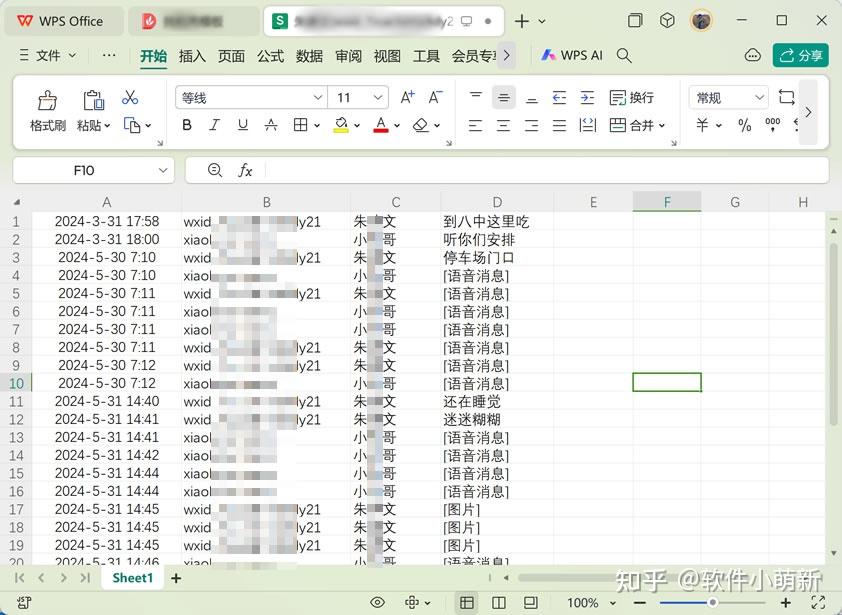Open the WPS AI assistant

click(x=571, y=56)
